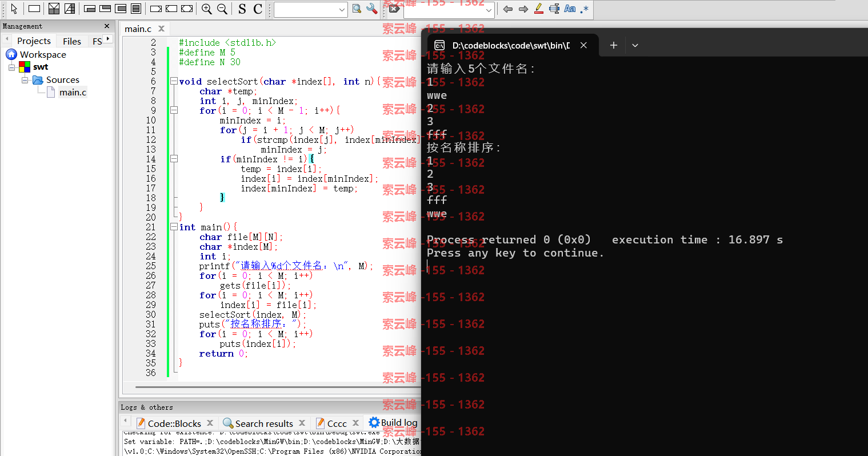Close the Cccc log tab
The width and height of the screenshot is (868, 456).
tap(355, 423)
